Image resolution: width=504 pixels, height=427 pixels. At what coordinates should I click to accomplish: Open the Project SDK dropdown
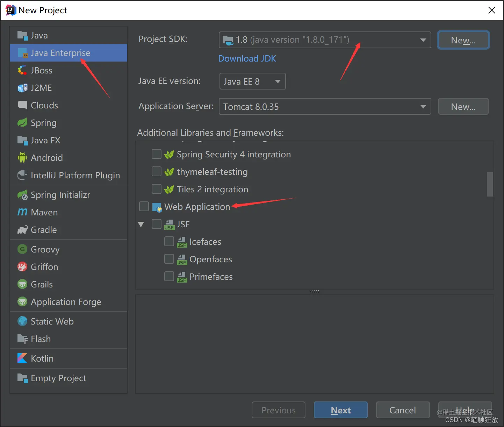click(x=325, y=40)
